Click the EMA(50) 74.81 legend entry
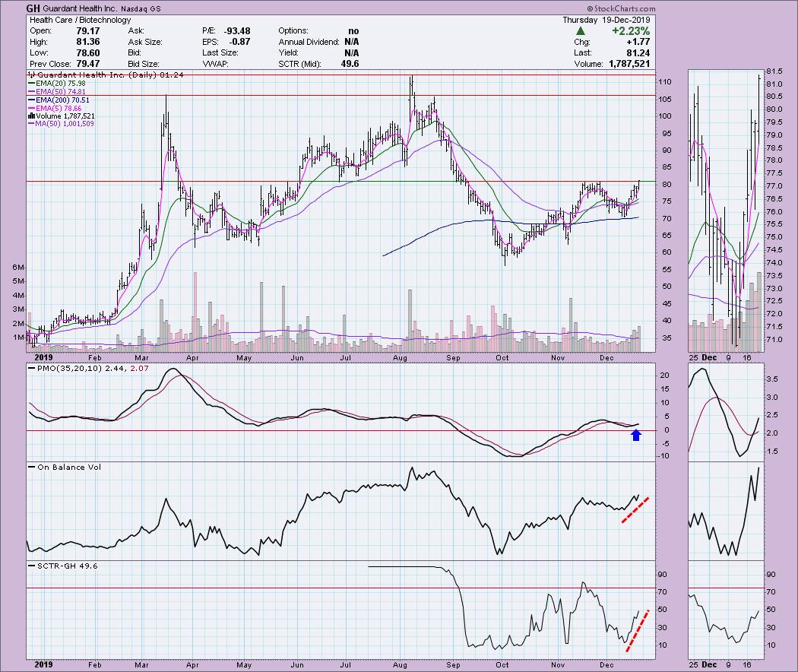Image resolution: width=798 pixels, height=672 pixels. click(x=57, y=92)
